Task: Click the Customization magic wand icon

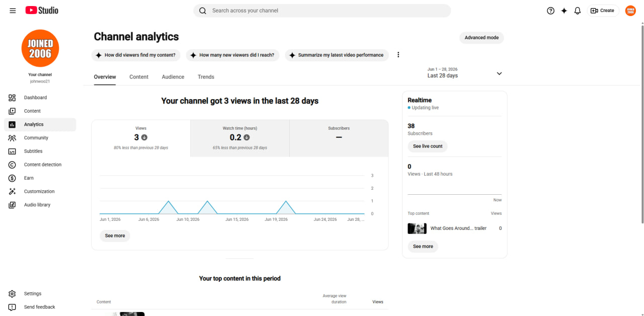Action: (12, 192)
